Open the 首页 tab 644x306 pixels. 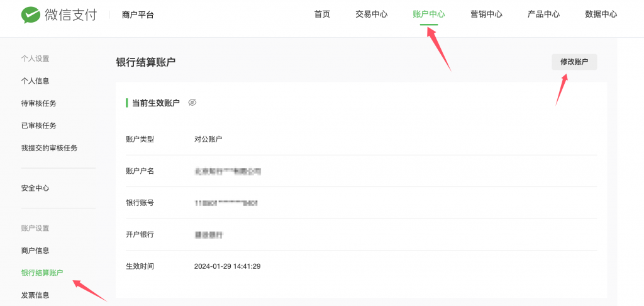tap(322, 14)
